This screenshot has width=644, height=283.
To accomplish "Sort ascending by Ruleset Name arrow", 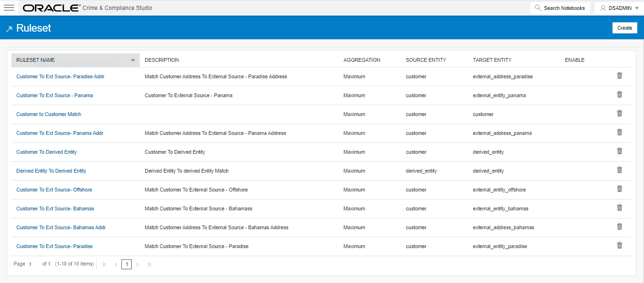I will tap(133, 59).
